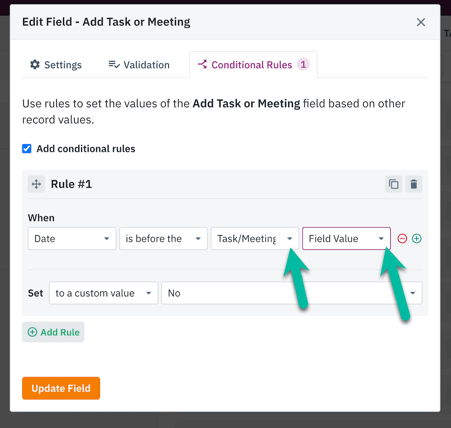This screenshot has height=428, width=451.
Task: Click the rule count badge showing 1
Action: [303, 64]
